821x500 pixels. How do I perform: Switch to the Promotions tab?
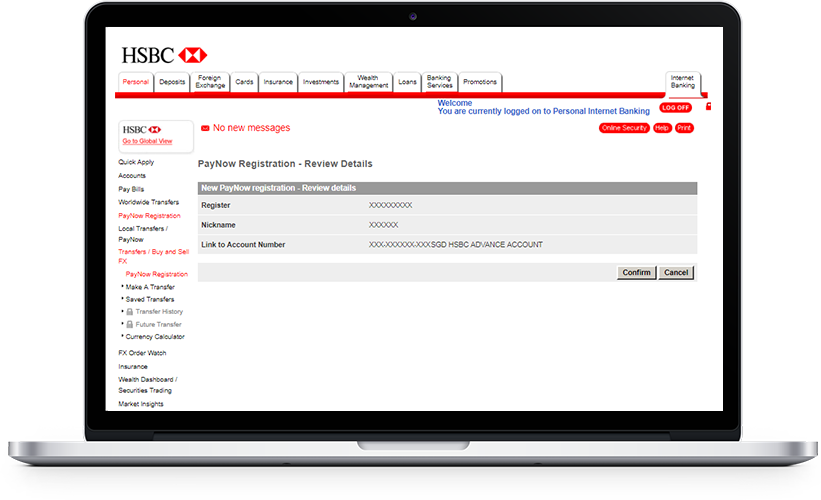(480, 82)
